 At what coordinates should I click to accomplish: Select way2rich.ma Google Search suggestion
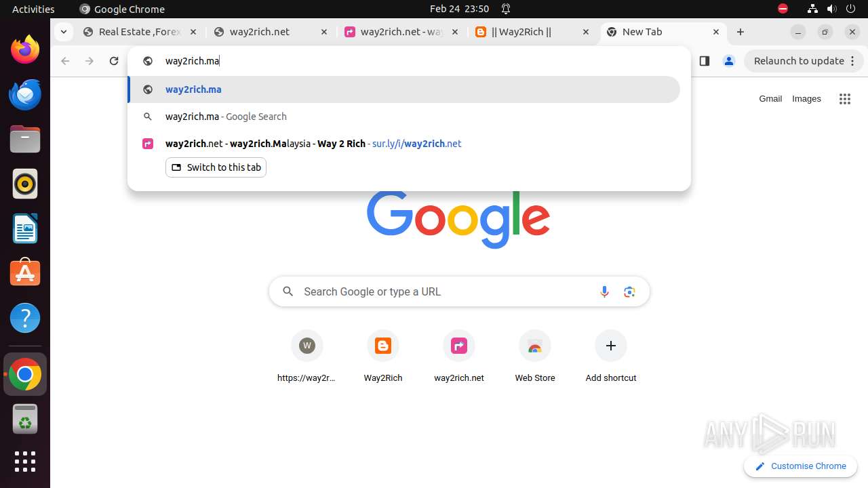click(x=403, y=117)
